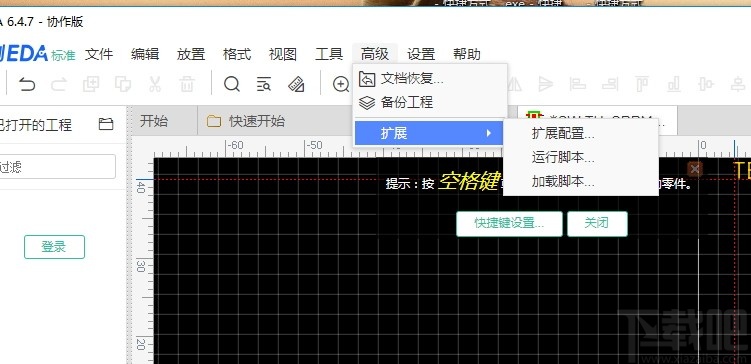The image size is (751, 364).
Task: Click the 高级 menu header
Action: 375,54
